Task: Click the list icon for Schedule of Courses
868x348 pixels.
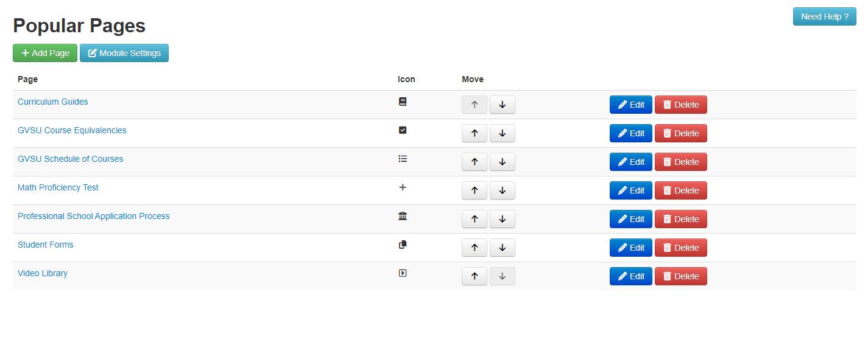Action: click(402, 159)
